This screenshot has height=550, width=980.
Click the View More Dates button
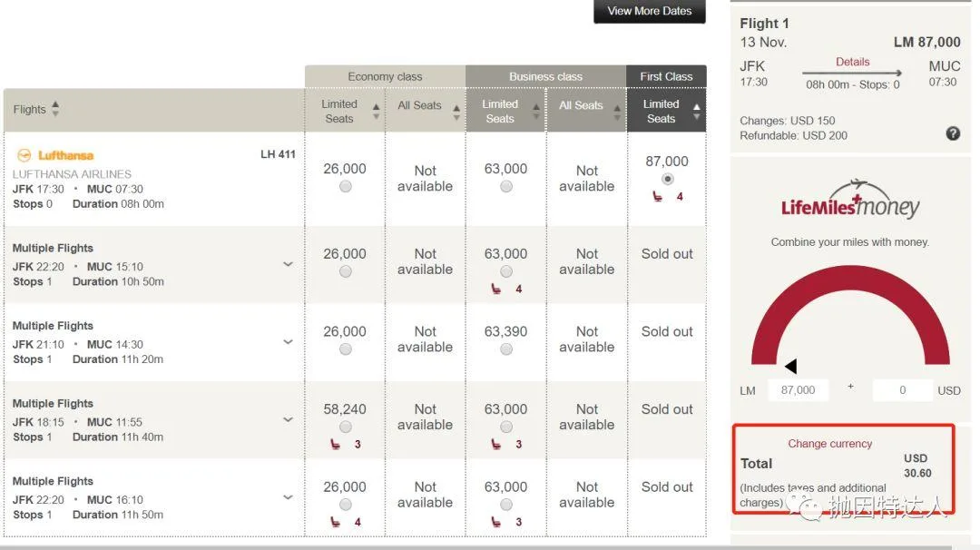pyautogui.click(x=650, y=12)
